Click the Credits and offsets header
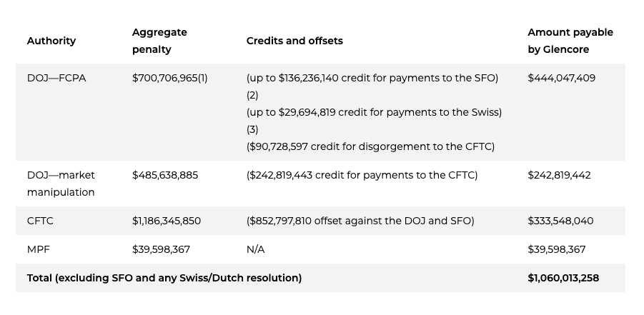The height and width of the screenshot is (315, 644). tap(294, 41)
